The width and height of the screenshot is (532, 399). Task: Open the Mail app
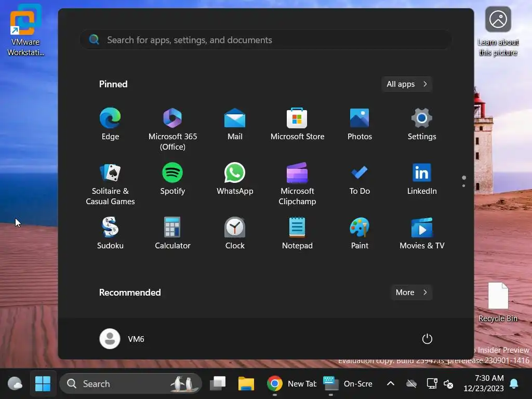coord(235,124)
